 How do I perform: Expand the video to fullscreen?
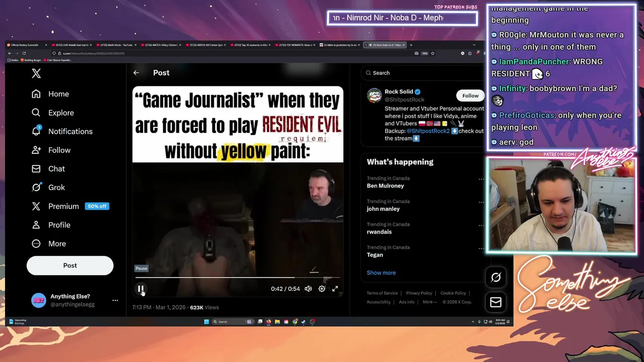(335, 289)
